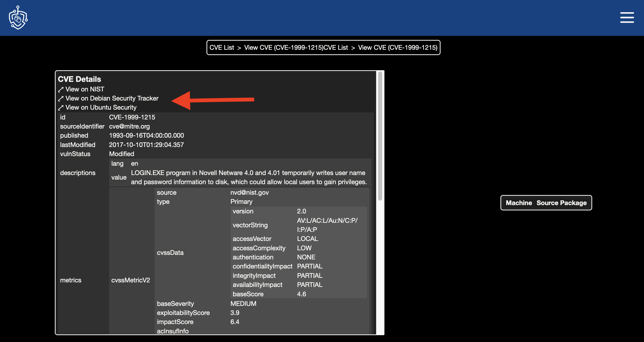Click integrityImpact value PARTIAL
Viewport: 644px width, 342px height.
310,276
